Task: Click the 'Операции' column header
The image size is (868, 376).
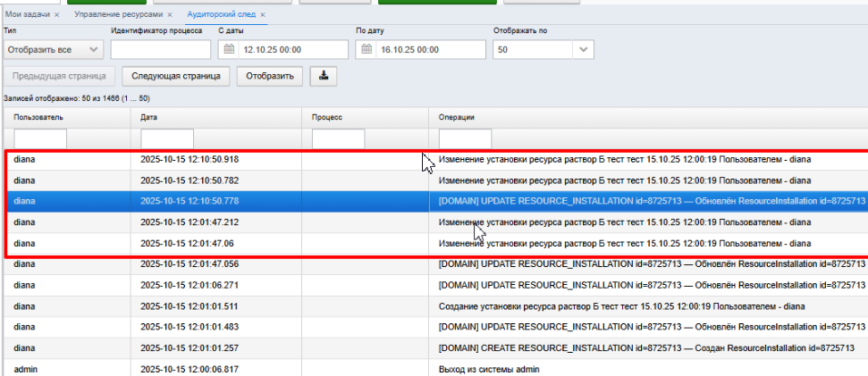Action: 648,118
